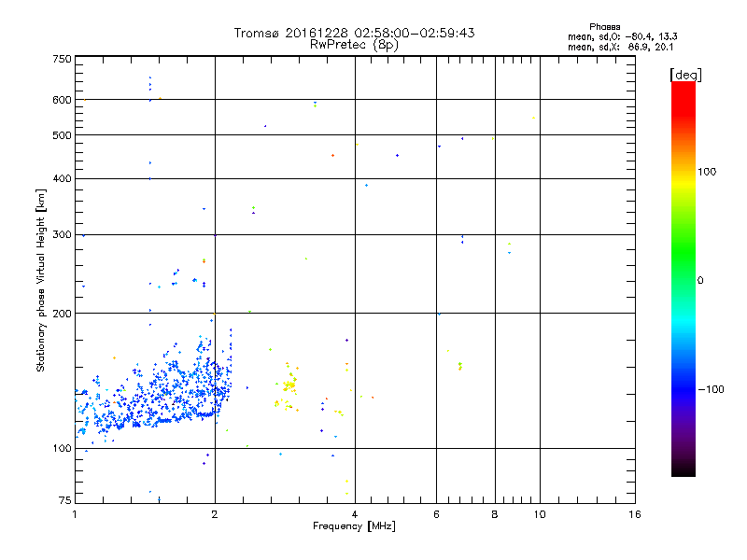Click the 'Stationary phase Virtual Height [km]' axis label
The height and width of the screenshot is (560, 747).
click(x=41, y=281)
